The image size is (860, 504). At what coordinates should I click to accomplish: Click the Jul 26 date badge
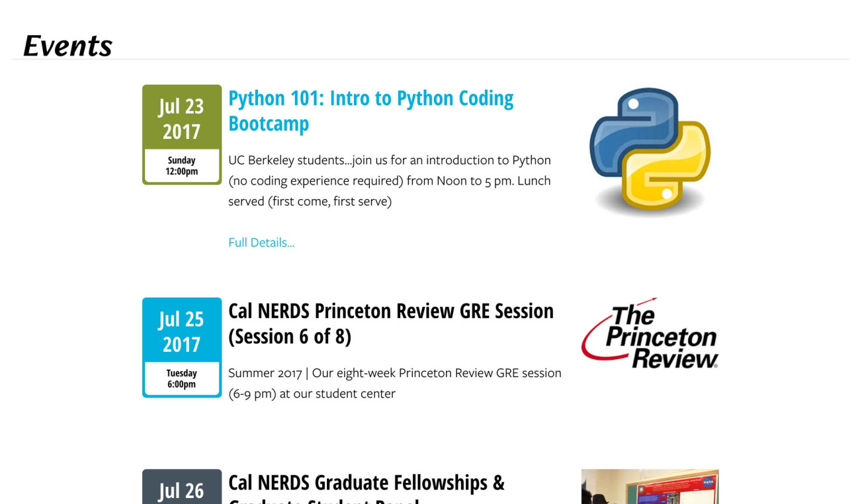(x=181, y=489)
